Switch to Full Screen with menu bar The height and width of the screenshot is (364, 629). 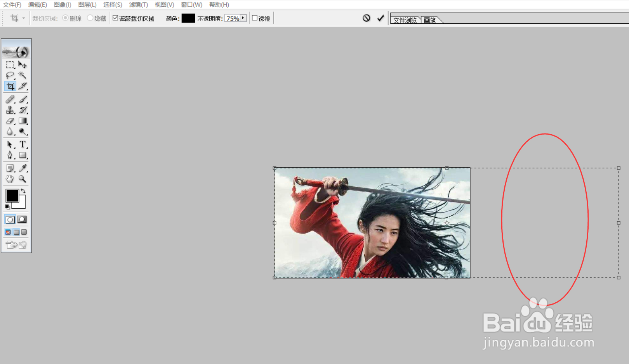click(x=16, y=232)
